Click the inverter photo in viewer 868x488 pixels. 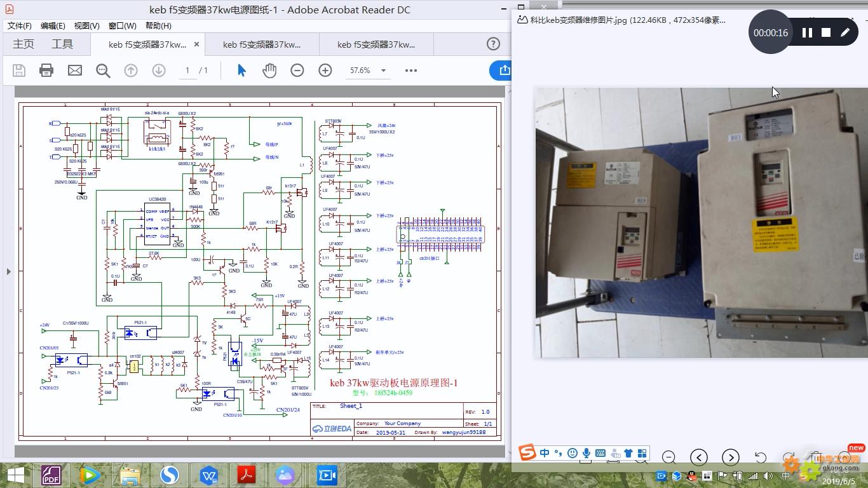point(702,222)
